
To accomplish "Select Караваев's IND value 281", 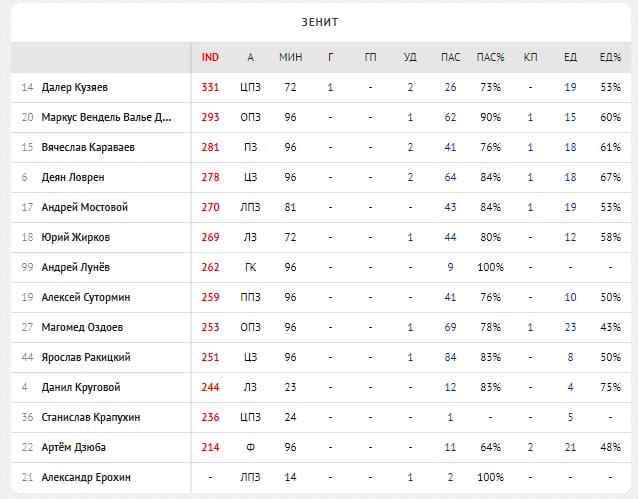I will (x=210, y=147).
